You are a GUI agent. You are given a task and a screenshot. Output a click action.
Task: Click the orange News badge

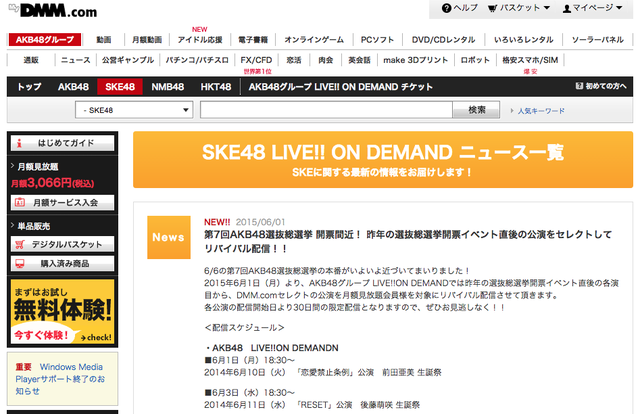[x=169, y=237]
